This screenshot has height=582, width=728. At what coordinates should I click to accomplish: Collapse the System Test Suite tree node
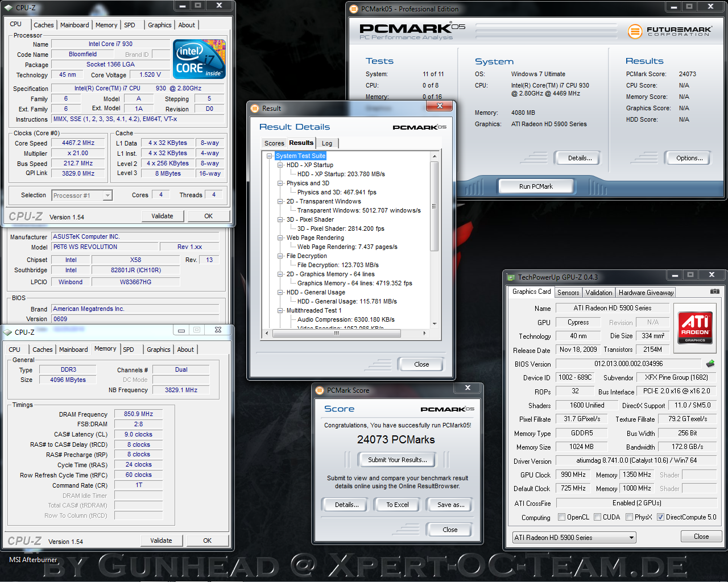pyautogui.click(x=270, y=156)
